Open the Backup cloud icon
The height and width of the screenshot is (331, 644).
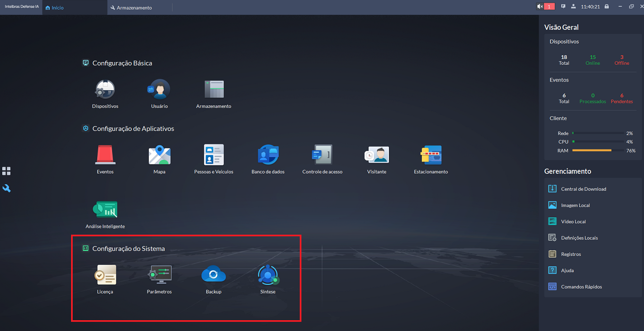214,274
